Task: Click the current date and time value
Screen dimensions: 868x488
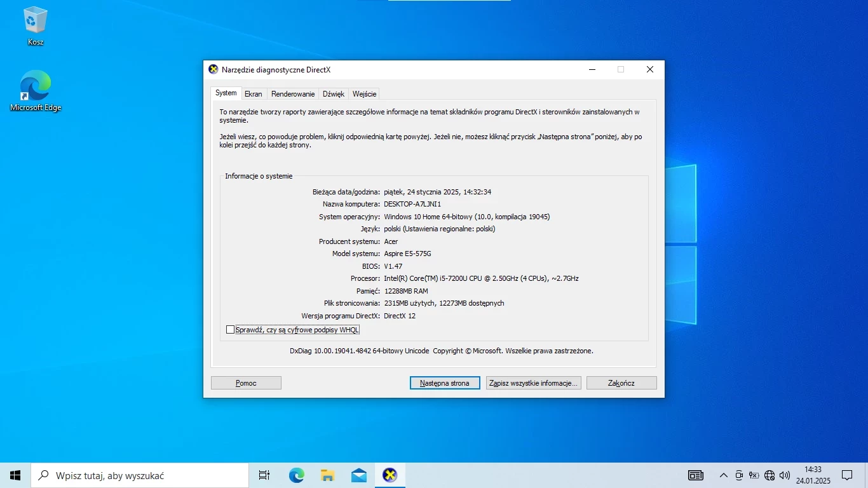Action: coord(437,192)
